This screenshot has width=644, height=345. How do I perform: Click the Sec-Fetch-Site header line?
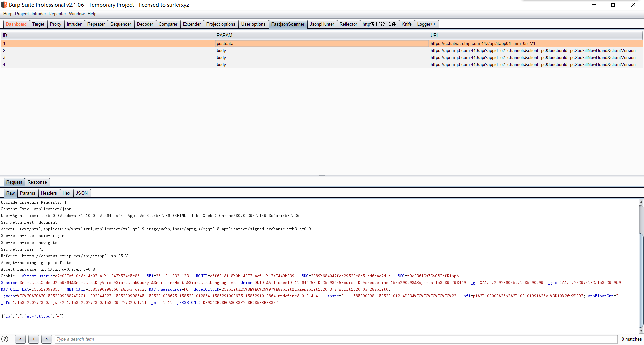point(33,235)
